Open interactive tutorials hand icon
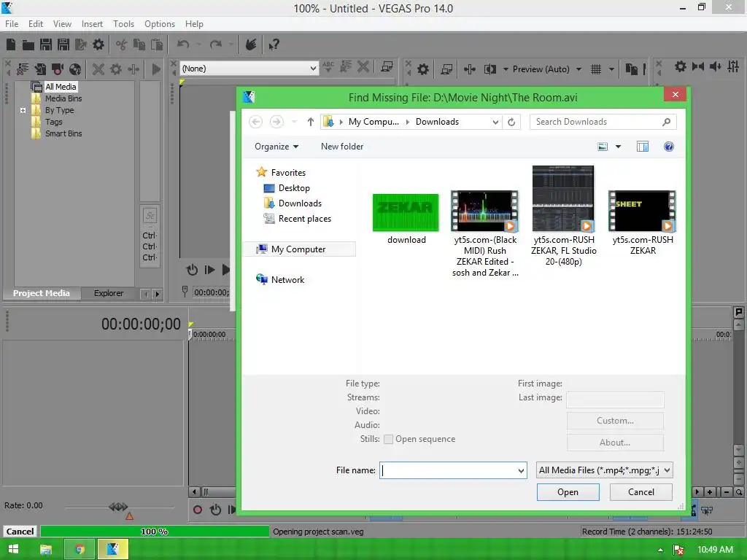 coord(251,44)
